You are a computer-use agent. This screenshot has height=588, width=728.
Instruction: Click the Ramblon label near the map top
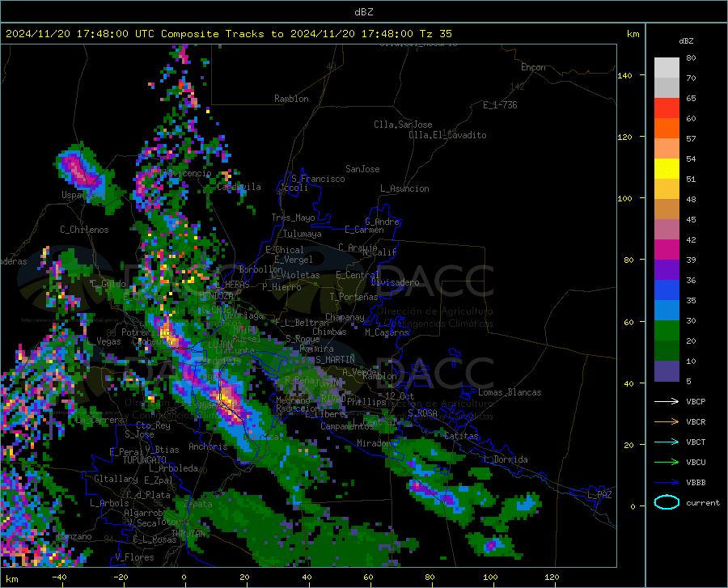[291, 99]
